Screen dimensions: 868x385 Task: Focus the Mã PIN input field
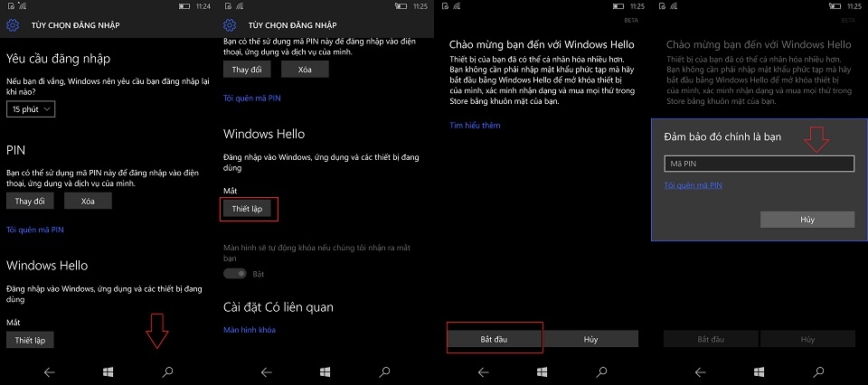(x=759, y=164)
